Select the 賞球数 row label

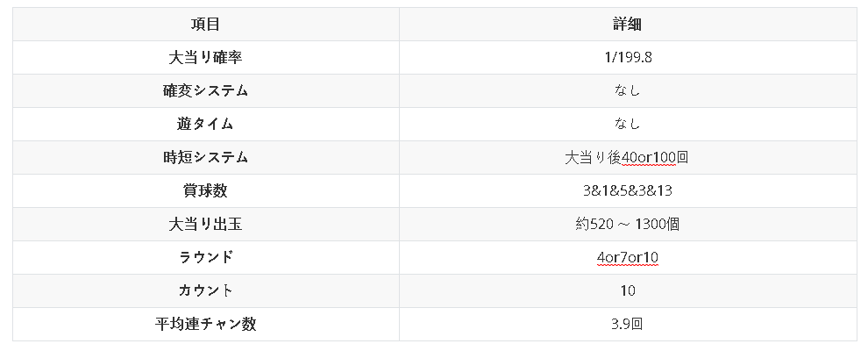(205, 191)
